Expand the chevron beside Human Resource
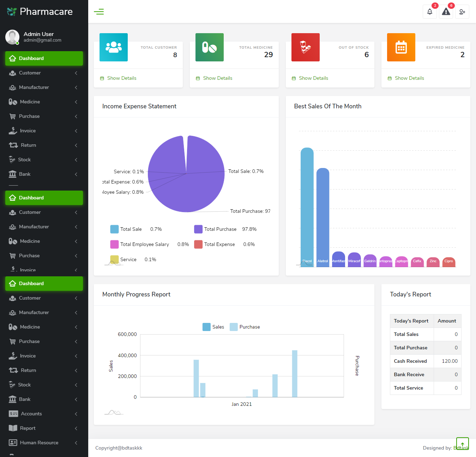The width and height of the screenshot is (476, 457). [x=76, y=443]
